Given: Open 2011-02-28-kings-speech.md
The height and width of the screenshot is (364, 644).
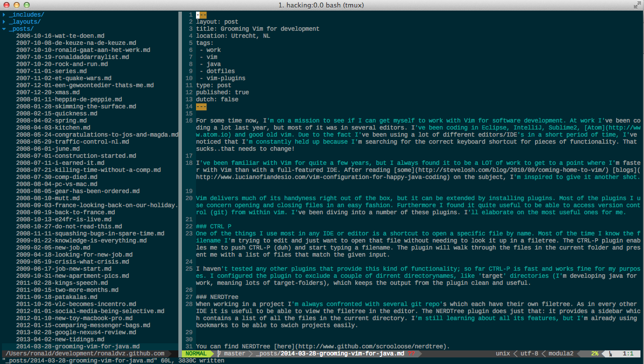Looking at the screenshot, I should click(62, 283).
